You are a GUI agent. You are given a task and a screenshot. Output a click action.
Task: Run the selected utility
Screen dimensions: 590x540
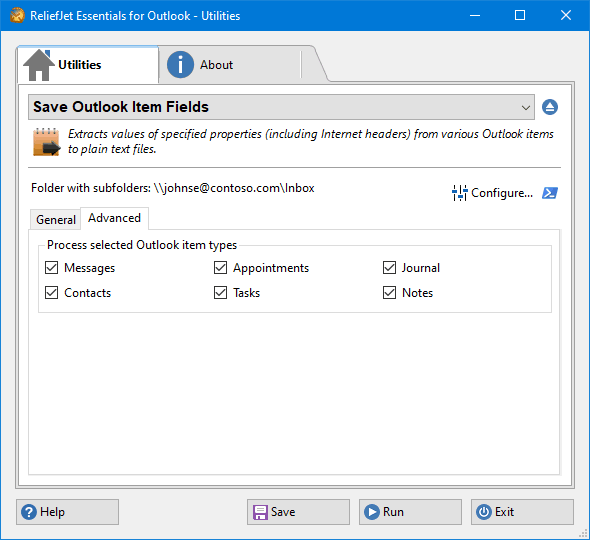point(410,512)
